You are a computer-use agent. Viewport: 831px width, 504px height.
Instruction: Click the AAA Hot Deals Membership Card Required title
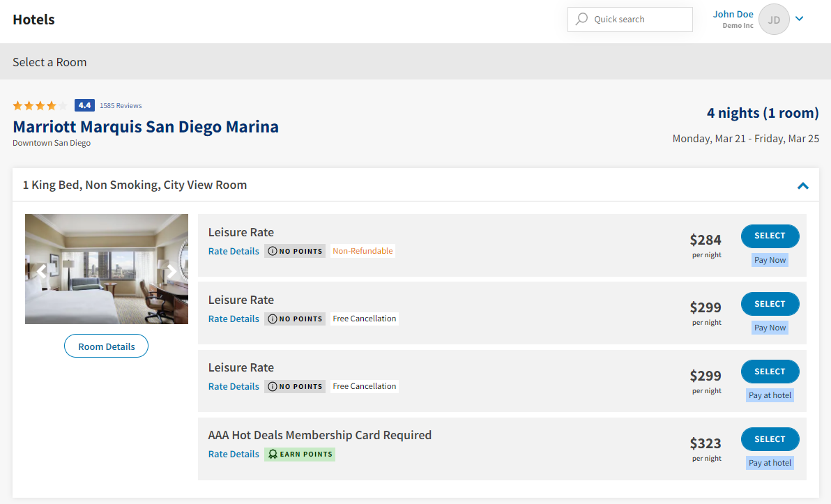pyautogui.click(x=319, y=435)
